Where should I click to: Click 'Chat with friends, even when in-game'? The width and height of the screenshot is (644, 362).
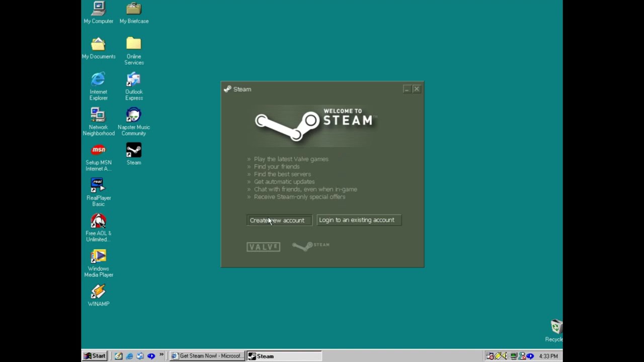pos(305,189)
